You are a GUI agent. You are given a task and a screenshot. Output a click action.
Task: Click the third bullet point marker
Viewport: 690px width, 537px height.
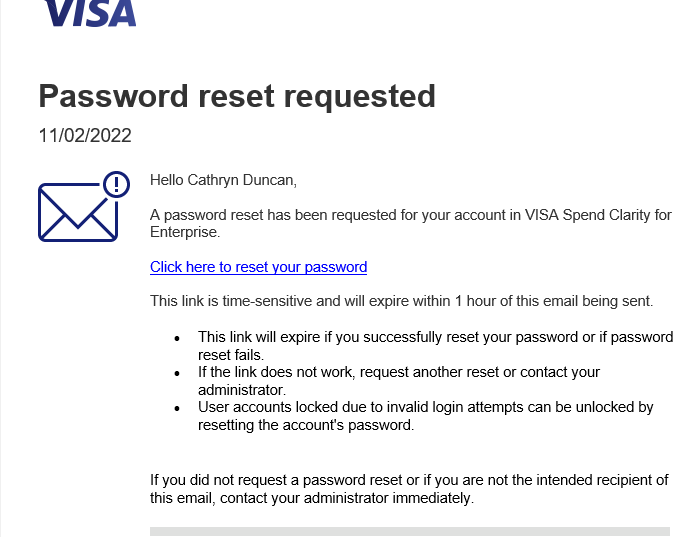point(177,409)
